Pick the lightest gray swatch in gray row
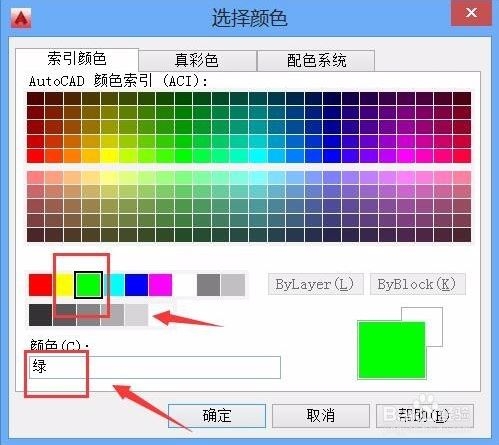Viewport: 499px width, 445px height. click(x=136, y=315)
